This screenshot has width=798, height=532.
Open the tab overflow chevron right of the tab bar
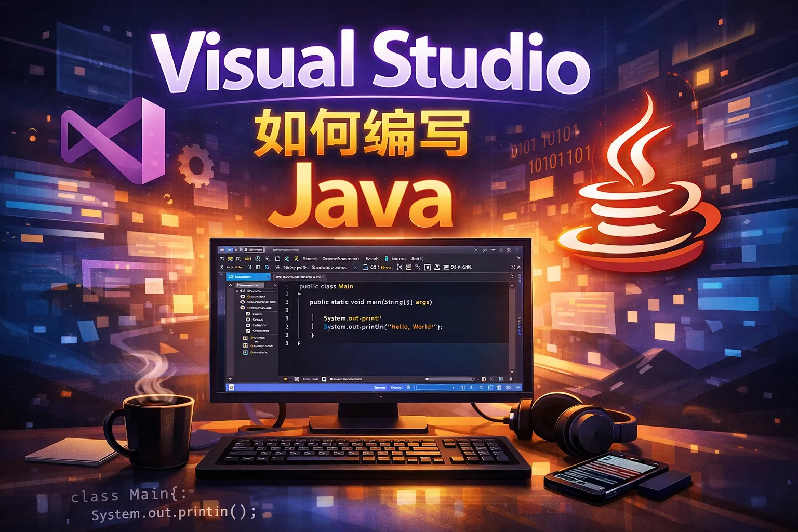coord(512,277)
